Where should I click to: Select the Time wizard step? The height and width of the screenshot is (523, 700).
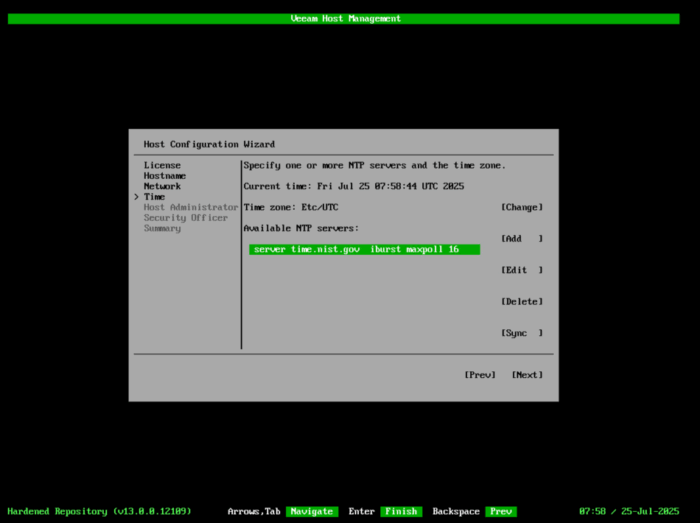tap(154, 197)
